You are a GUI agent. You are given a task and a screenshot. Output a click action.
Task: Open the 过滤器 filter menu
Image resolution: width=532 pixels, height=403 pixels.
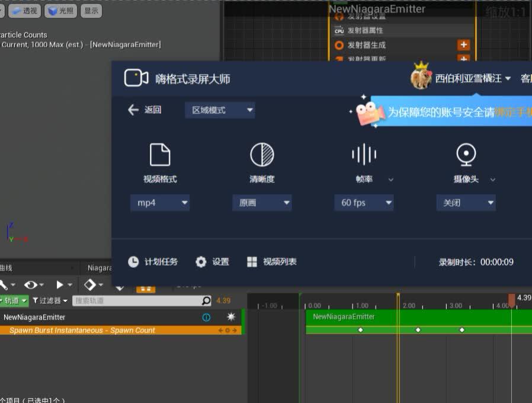click(x=50, y=300)
